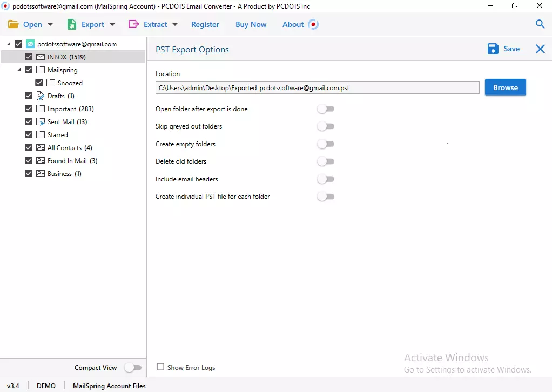Click the Extract menu label
The image size is (552, 392).
(x=155, y=24)
